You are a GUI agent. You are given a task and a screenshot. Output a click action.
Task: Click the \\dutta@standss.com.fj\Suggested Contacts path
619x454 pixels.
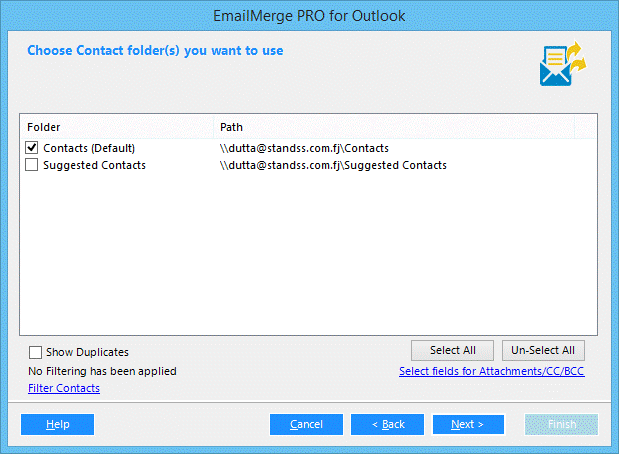pos(333,165)
